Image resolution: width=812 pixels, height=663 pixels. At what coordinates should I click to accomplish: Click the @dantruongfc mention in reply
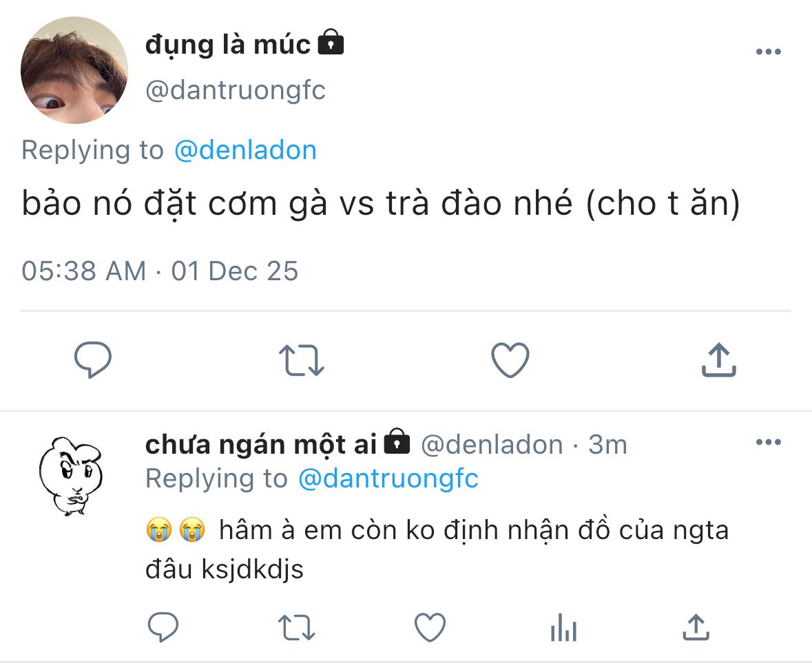[x=388, y=478]
